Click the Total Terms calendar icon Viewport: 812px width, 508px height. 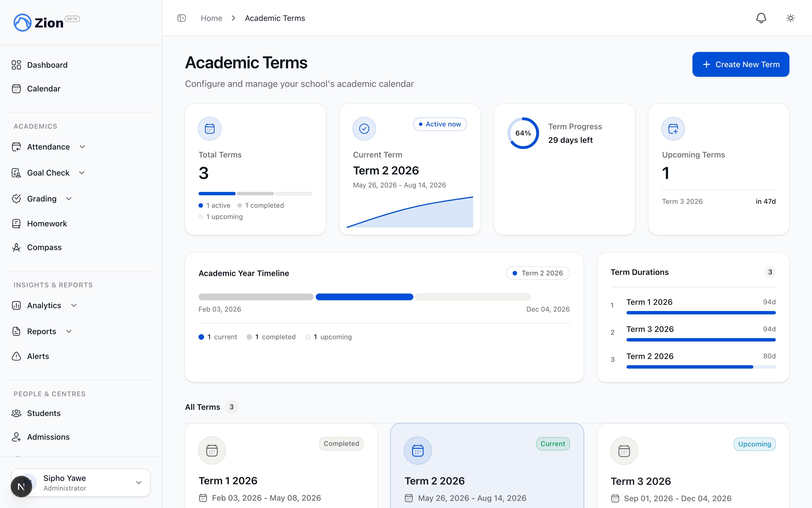pyautogui.click(x=210, y=129)
